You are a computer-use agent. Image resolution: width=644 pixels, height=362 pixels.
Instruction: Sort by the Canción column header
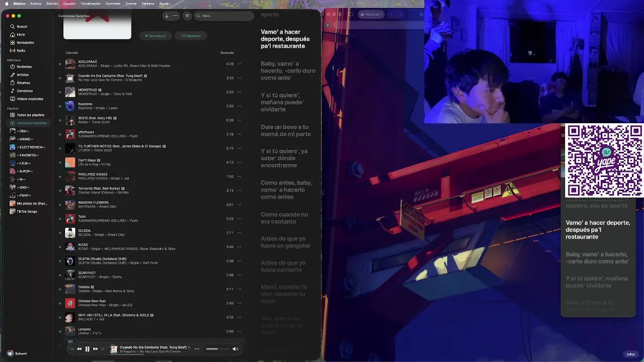[72, 53]
